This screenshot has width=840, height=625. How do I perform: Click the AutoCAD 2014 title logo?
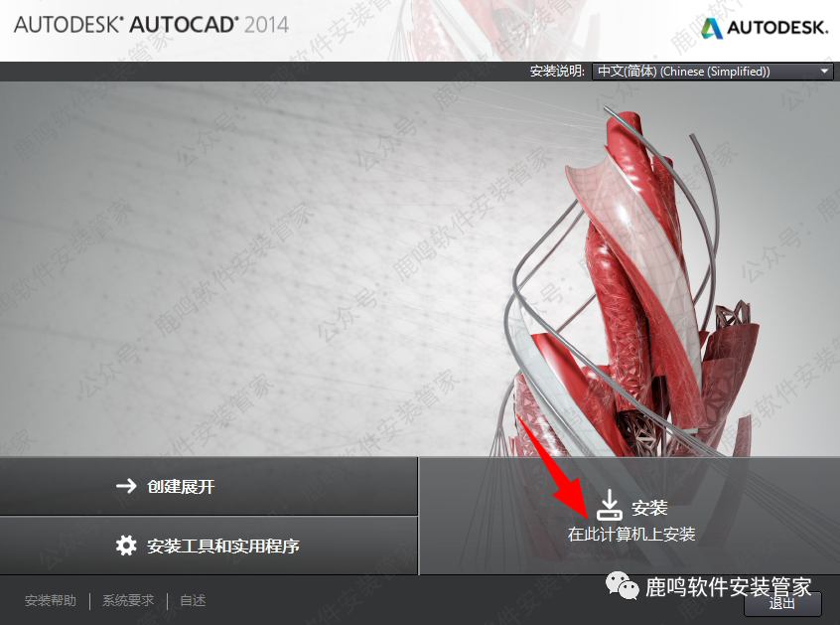151,25
